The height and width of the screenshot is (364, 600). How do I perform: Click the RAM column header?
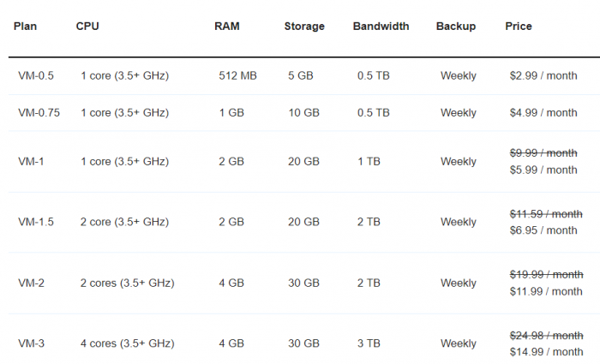(x=227, y=27)
